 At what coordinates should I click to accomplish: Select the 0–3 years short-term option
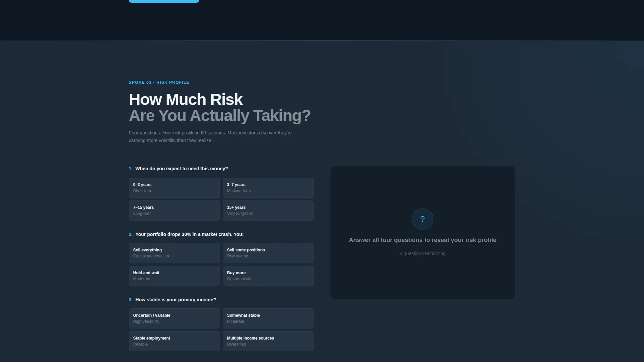(174, 188)
